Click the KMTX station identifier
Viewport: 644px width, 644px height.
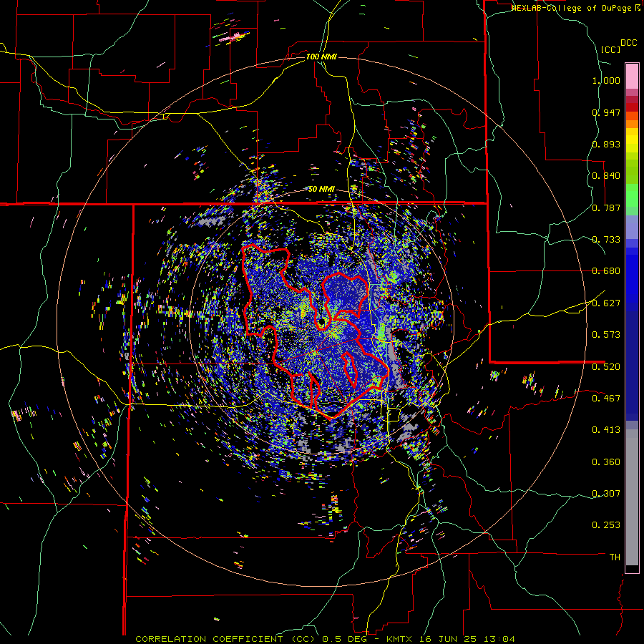pyautogui.click(x=401, y=639)
